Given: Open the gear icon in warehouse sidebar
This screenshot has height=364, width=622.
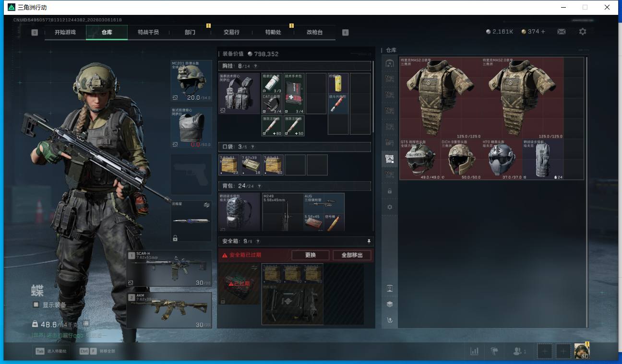Looking at the screenshot, I should click(x=390, y=207).
